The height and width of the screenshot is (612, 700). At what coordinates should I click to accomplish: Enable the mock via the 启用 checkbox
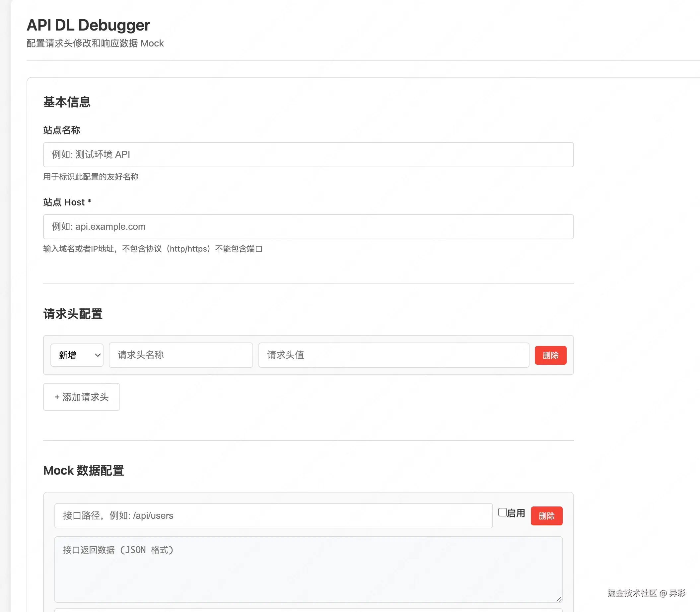[x=502, y=512]
